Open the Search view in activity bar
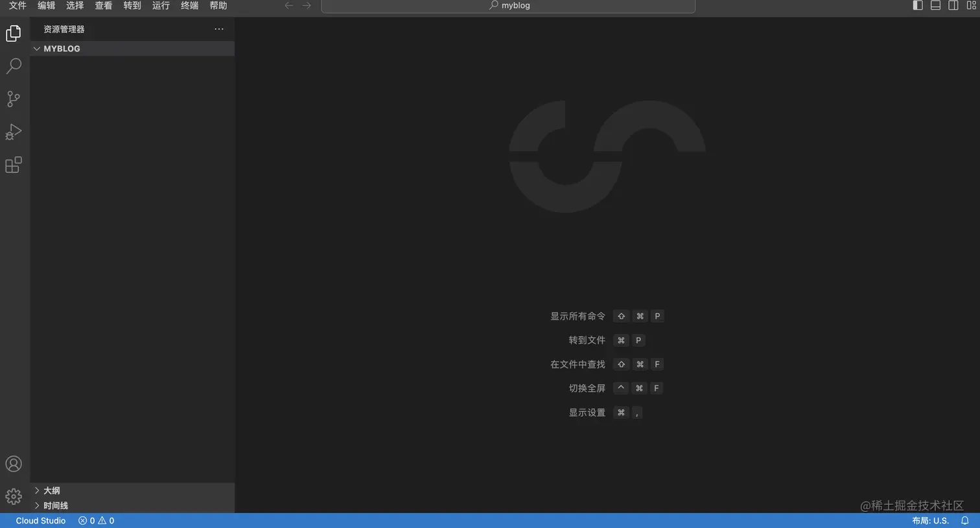The height and width of the screenshot is (528, 980). 14,66
